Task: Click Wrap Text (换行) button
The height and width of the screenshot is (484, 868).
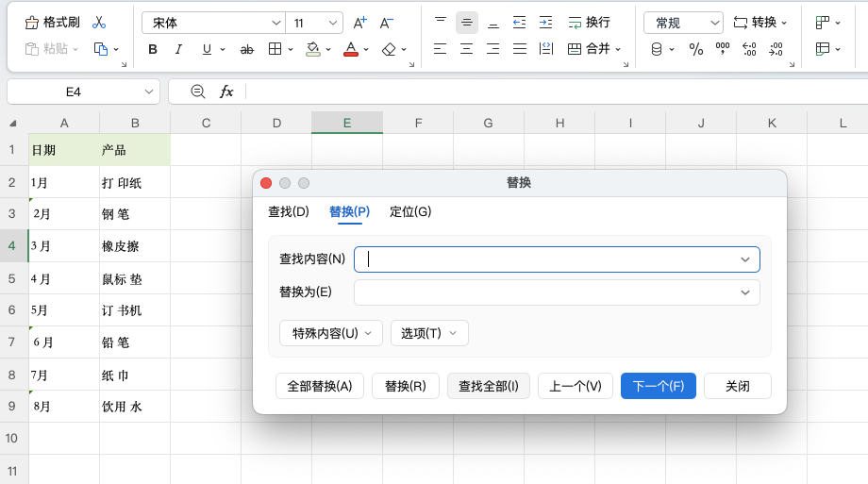Action: click(x=589, y=22)
